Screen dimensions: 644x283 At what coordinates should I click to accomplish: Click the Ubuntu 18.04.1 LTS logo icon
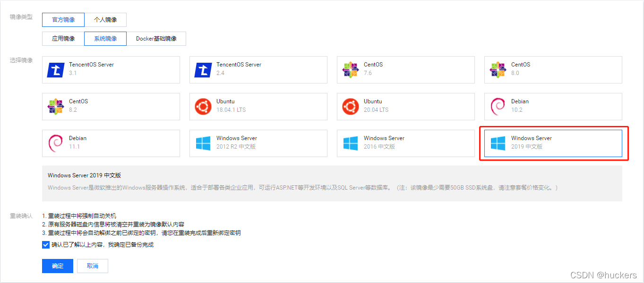pyautogui.click(x=203, y=107)
